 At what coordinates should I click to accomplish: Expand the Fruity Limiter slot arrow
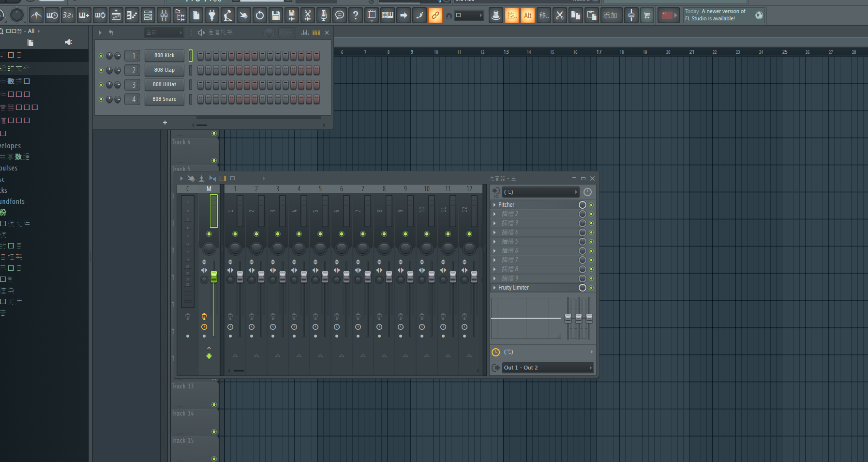pyautogui.click(x=494, y=288)
